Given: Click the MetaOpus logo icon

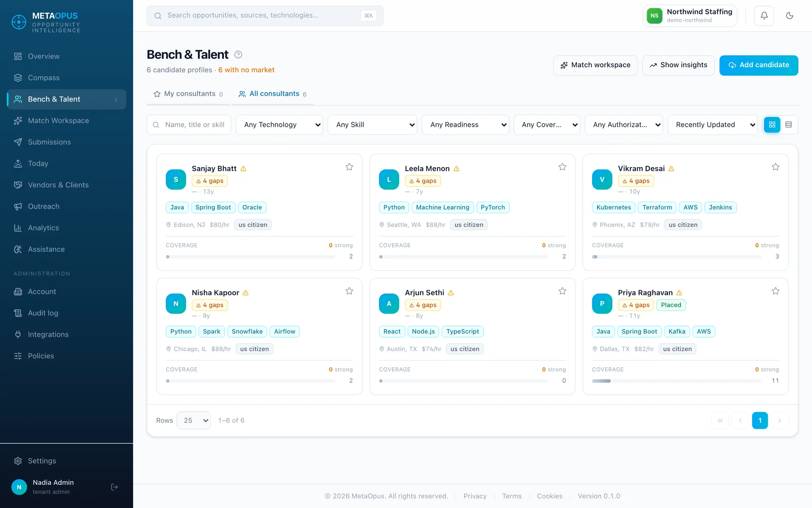Looking at the screenshot, I should click(19, 22).
